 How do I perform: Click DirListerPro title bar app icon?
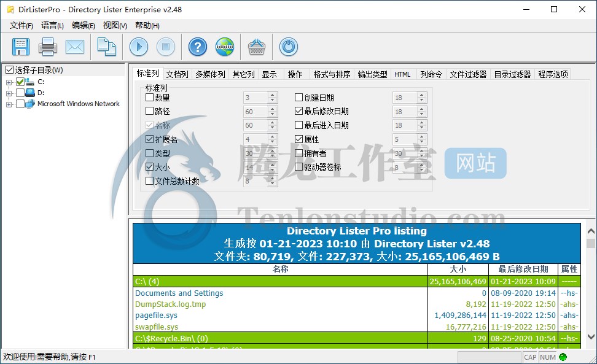point(10,9)
